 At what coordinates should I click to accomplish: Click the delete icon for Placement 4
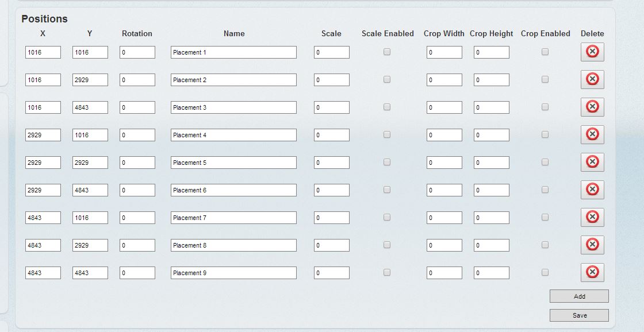click(592, 134)
